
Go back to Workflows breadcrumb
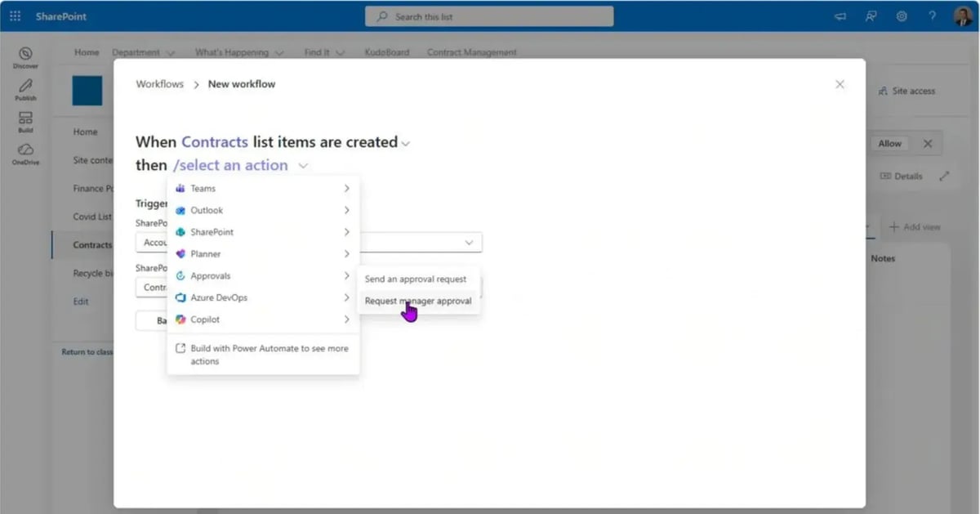160,84
